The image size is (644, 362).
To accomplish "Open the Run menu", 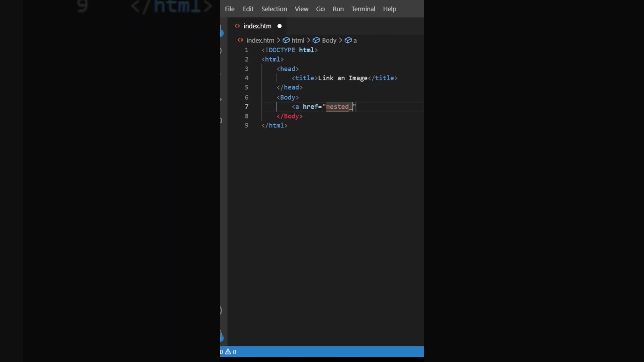I will point(338,9).
